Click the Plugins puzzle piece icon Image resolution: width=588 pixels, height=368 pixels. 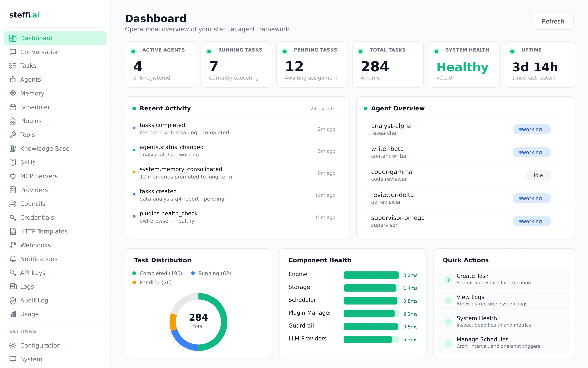[13, 121]
